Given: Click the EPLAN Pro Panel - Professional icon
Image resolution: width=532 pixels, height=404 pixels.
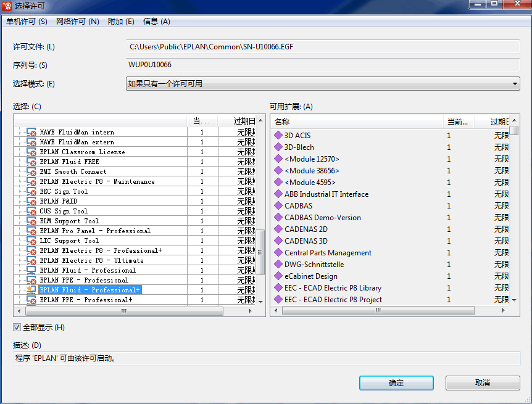Looking at the screenshot, I should (31, 231).
